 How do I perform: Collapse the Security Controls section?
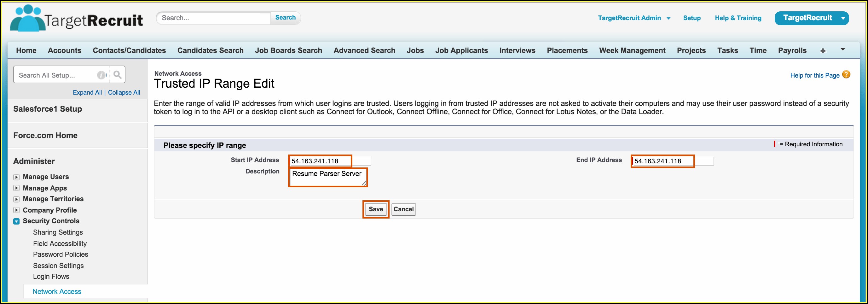[x=16, y=221]
